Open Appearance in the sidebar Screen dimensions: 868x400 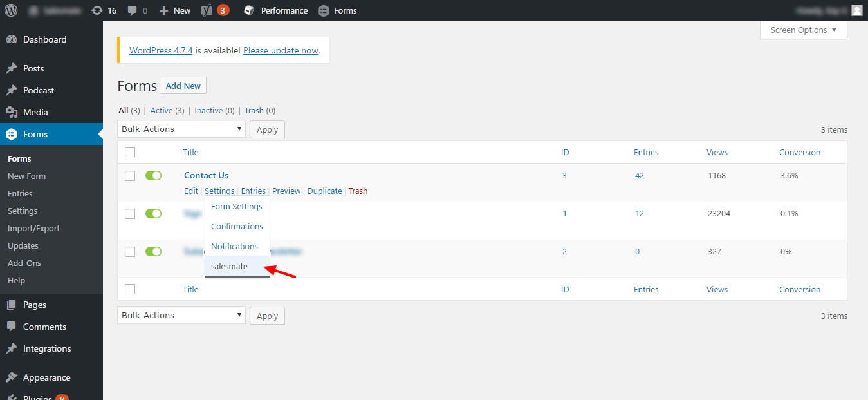pyautogui.click(x=51, y=377)
